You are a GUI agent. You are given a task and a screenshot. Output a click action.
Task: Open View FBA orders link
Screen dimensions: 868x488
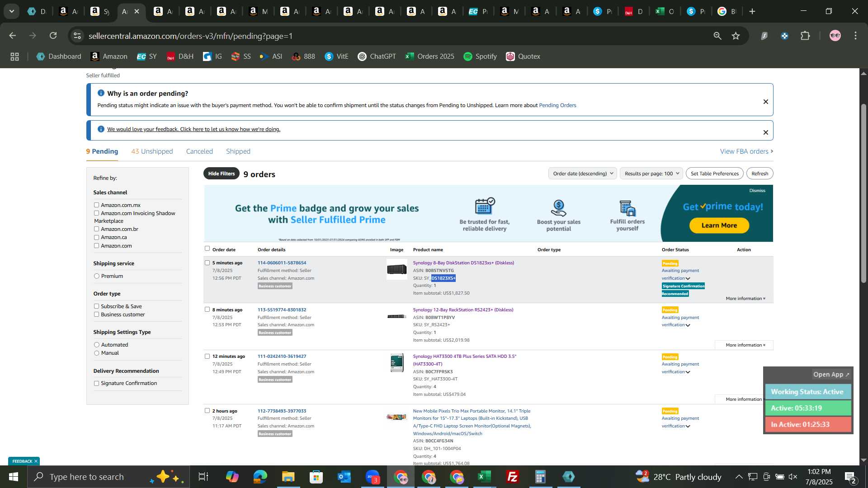click(746, 151)
